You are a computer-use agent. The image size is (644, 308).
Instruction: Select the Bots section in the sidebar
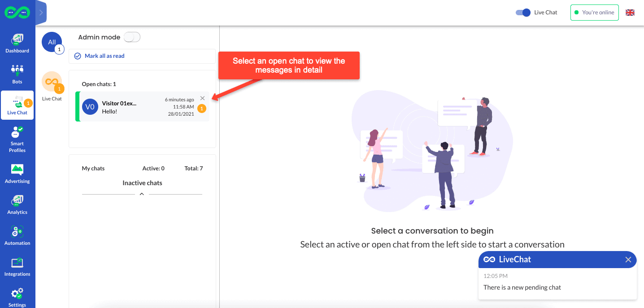(17, 74)
